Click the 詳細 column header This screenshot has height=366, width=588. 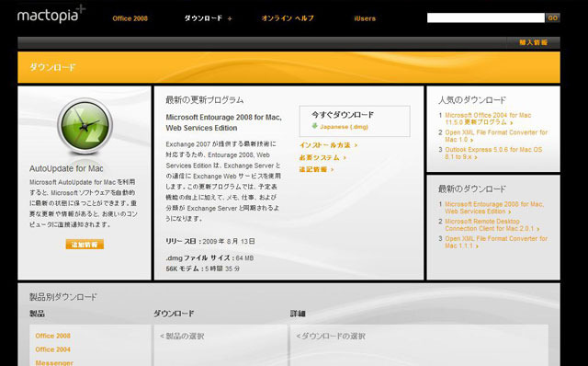[x=298, y=314]
